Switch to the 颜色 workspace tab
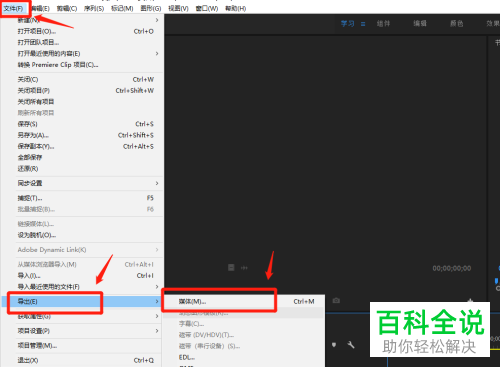500x367 pixels. (457, 24)
